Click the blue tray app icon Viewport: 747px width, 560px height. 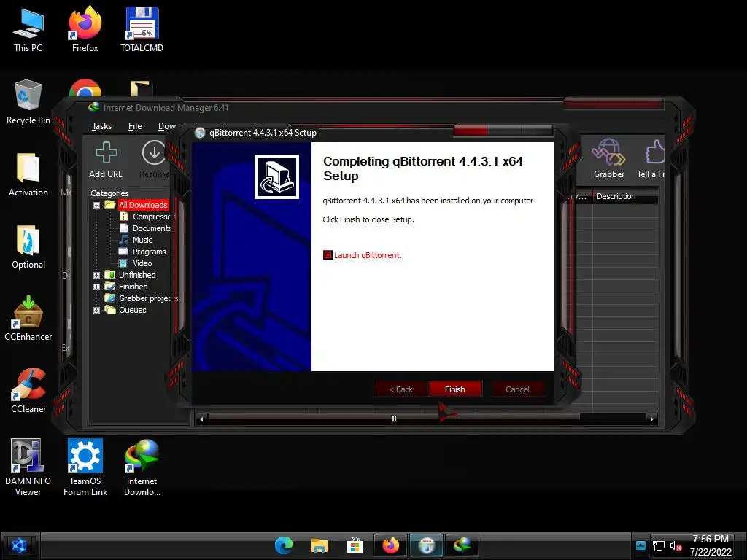640,546
